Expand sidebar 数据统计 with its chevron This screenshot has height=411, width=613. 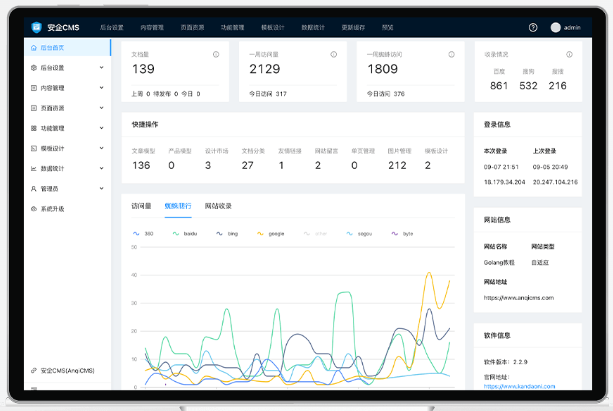pyautogui.click(x=102, y=168)
